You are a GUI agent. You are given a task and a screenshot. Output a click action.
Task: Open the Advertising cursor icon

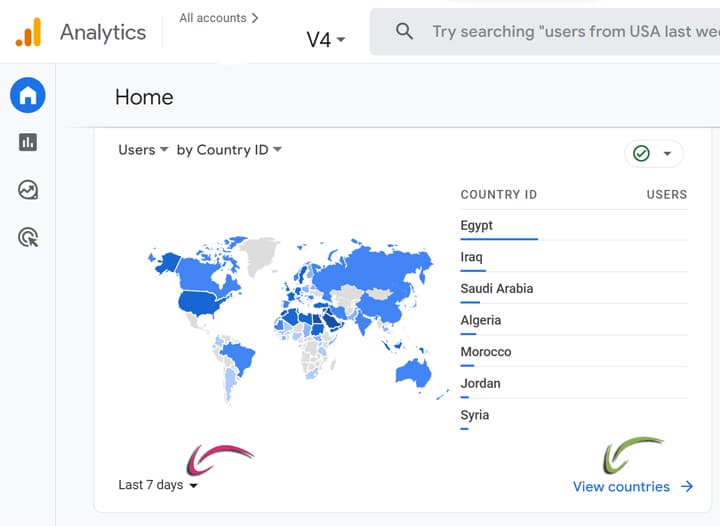(28, 237)
